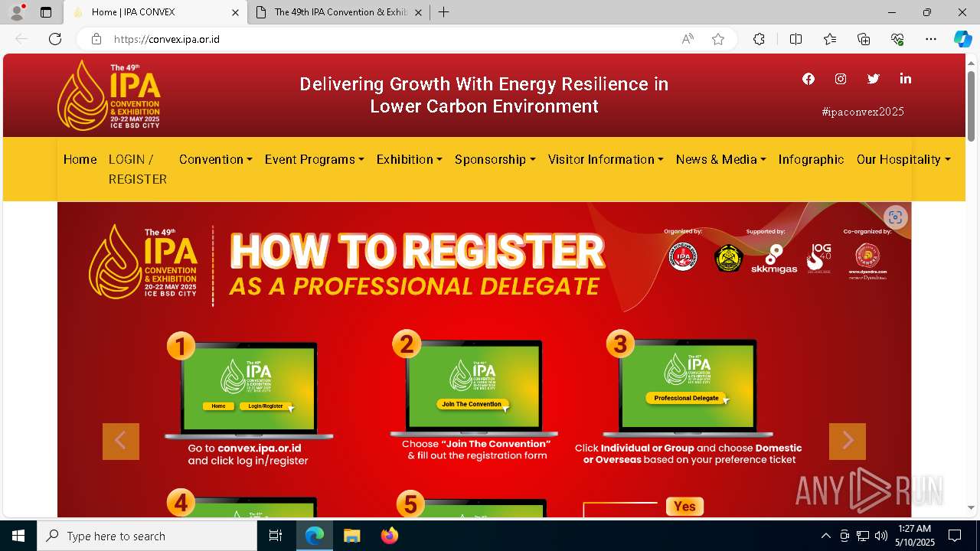The height and width of the screenshot is (551, 980).
Task: Refresh the page in Edge
Action: (x=55, y=39)
